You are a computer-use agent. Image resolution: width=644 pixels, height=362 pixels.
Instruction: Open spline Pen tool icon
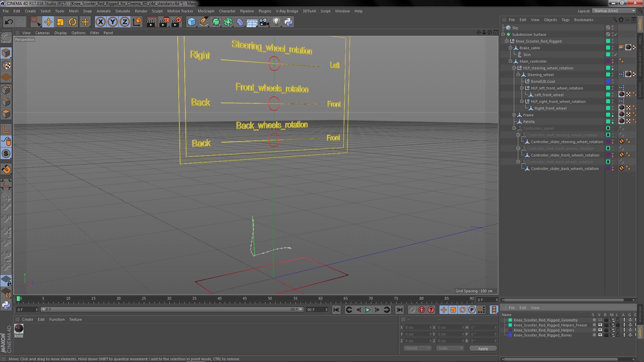(204, 22)
